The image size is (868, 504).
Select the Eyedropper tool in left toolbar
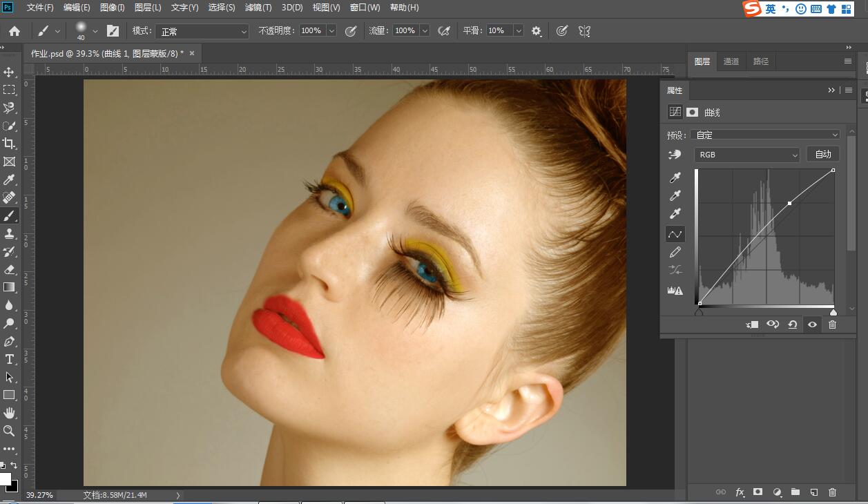(9, 180)
